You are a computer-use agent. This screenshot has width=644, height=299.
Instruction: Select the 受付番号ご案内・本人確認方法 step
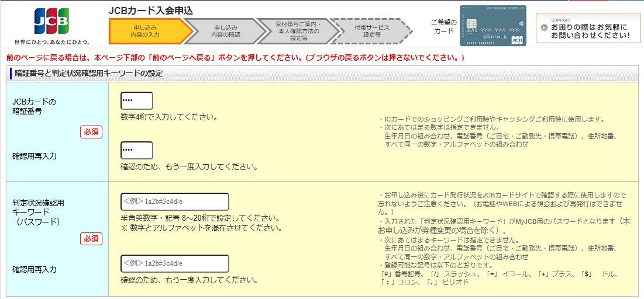click(x=297, y=31)
